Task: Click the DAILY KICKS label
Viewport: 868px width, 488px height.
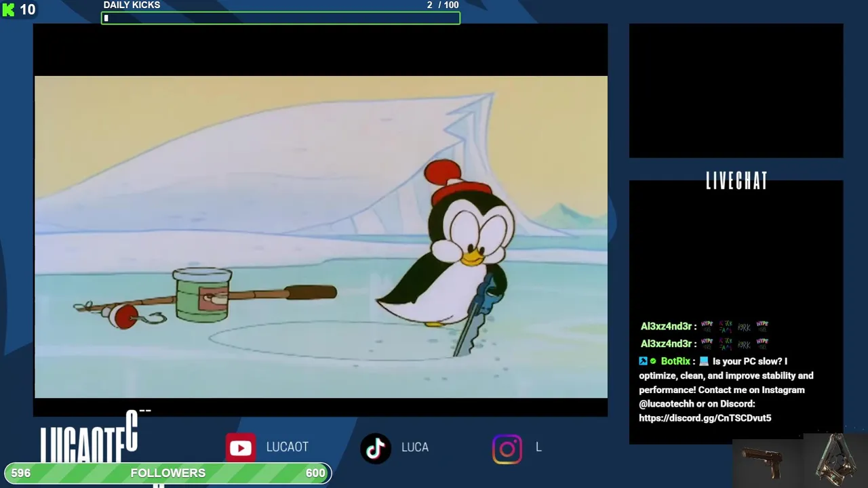Action: coord(132,5)
